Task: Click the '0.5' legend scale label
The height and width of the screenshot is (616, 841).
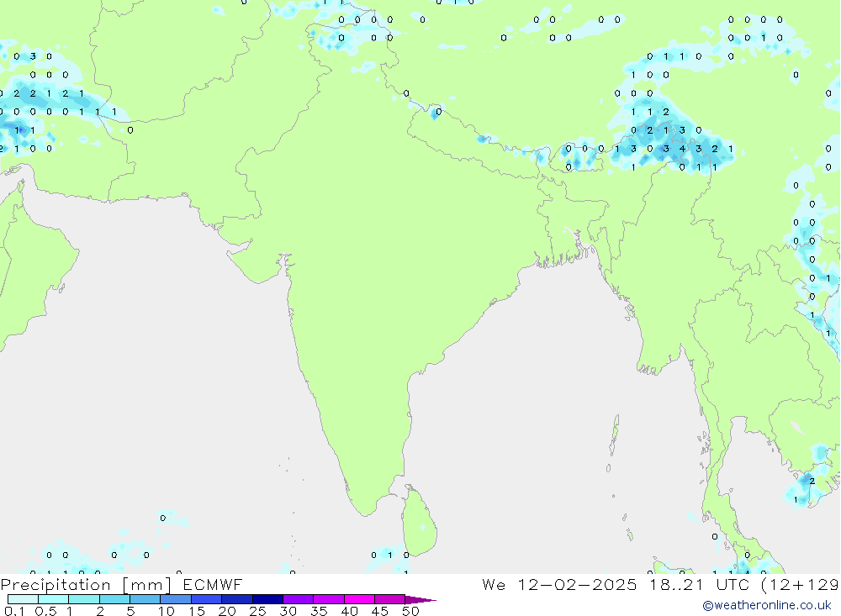Action: pos(45,611)
